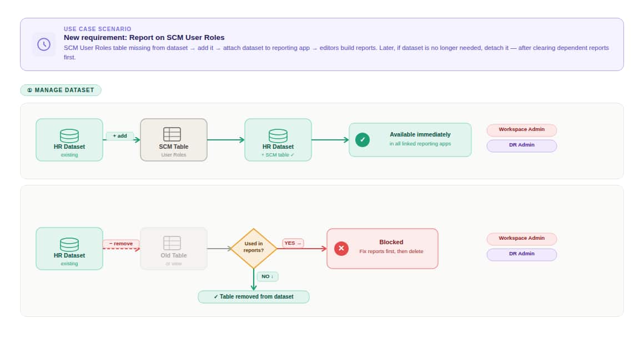Click the '+ add' label

(x=120, y=136)
